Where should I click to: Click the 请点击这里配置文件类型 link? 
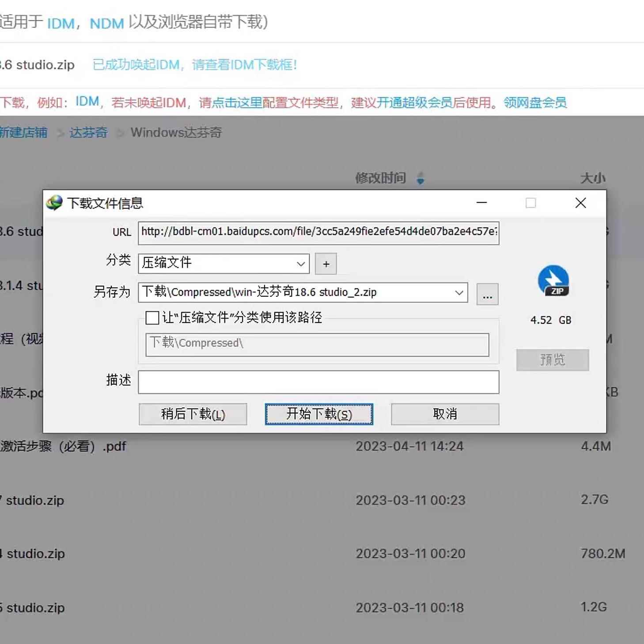click(269, 103)
